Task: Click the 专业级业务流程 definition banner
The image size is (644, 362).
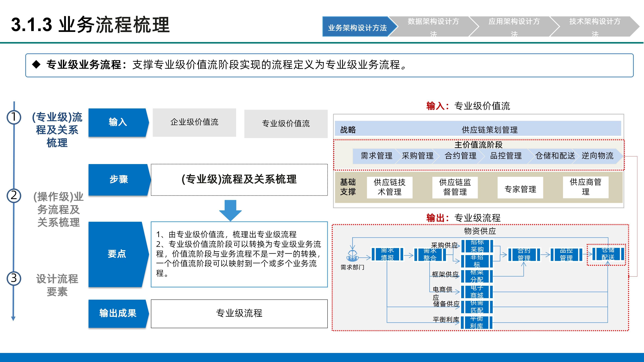Action: [x=329, y=65]
